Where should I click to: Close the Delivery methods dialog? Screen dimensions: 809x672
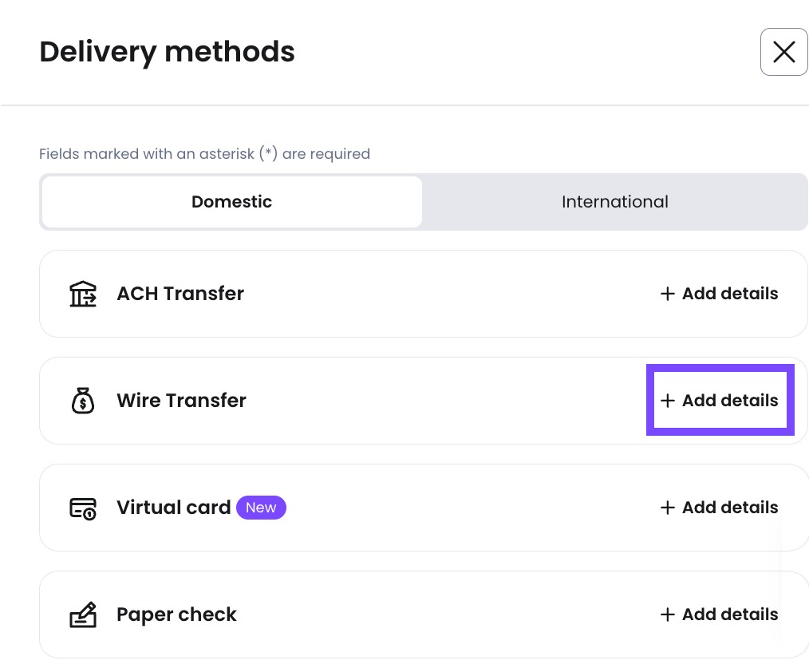783,52
